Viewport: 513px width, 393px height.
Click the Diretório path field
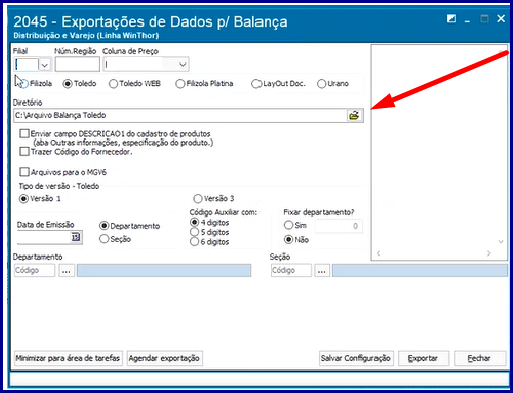pyautogui.click(x=180, y=115)
